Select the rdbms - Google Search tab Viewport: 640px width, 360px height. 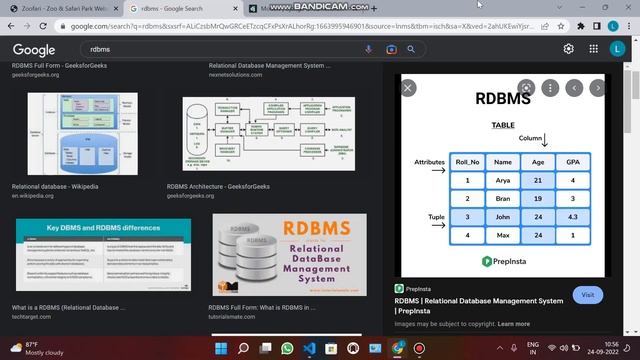[x=171, y=8]
